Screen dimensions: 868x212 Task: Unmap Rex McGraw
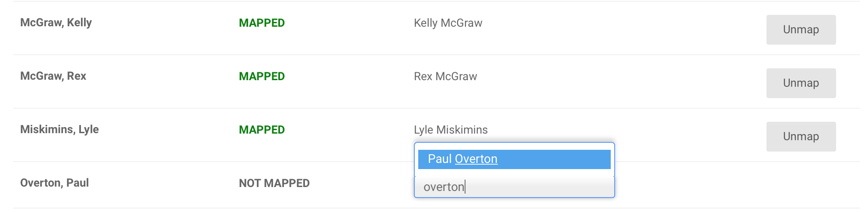[x=801, y=83]
